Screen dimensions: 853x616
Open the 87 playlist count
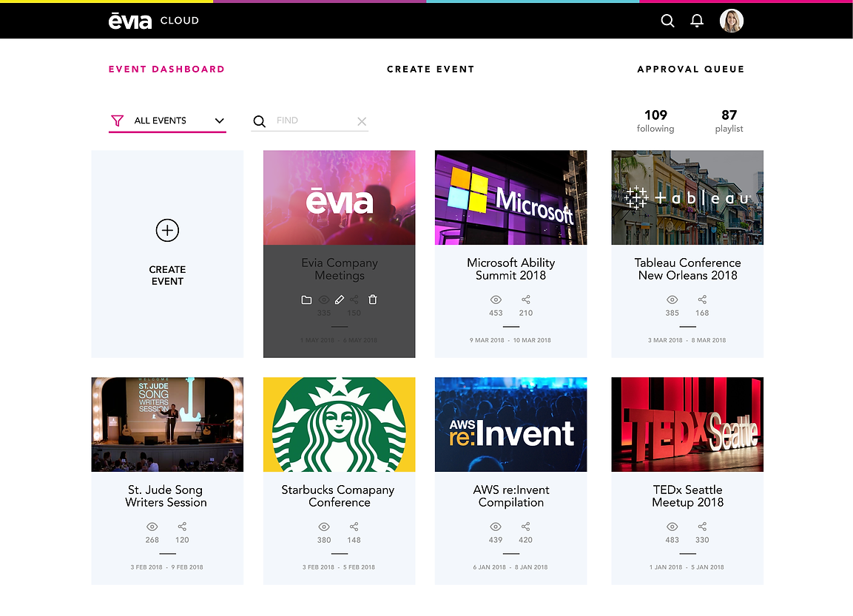tap(729, 121)
